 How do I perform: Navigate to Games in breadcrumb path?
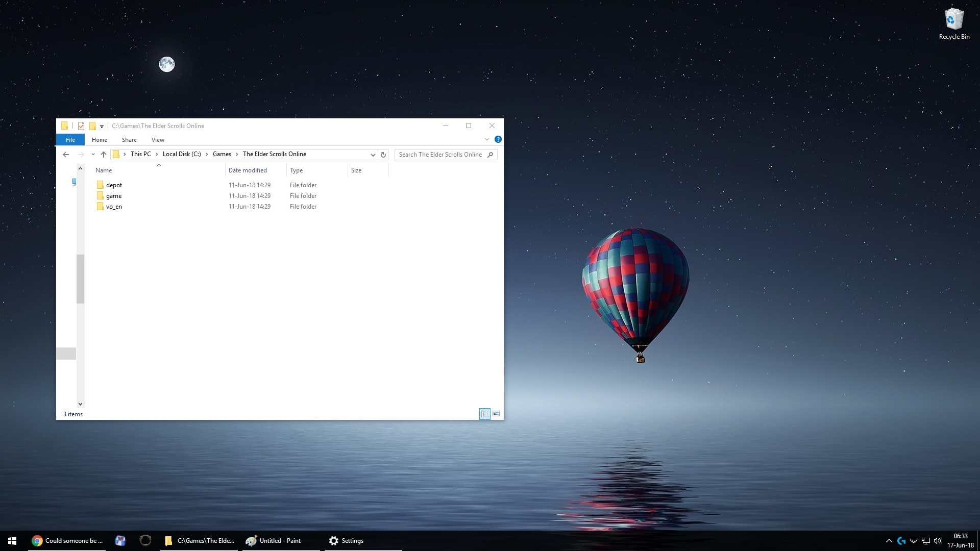pos(222,154)
